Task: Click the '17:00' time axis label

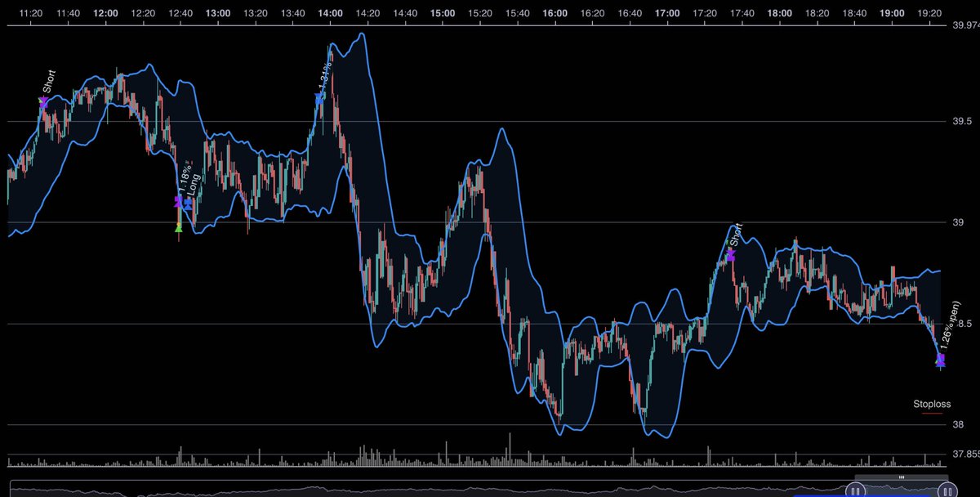Action: point(667,14)
